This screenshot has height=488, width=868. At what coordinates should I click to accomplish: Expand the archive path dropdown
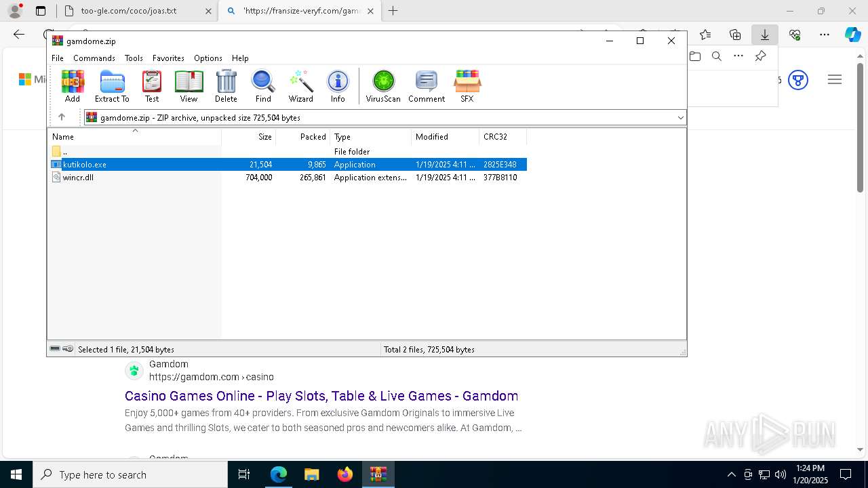click(680, 118)
